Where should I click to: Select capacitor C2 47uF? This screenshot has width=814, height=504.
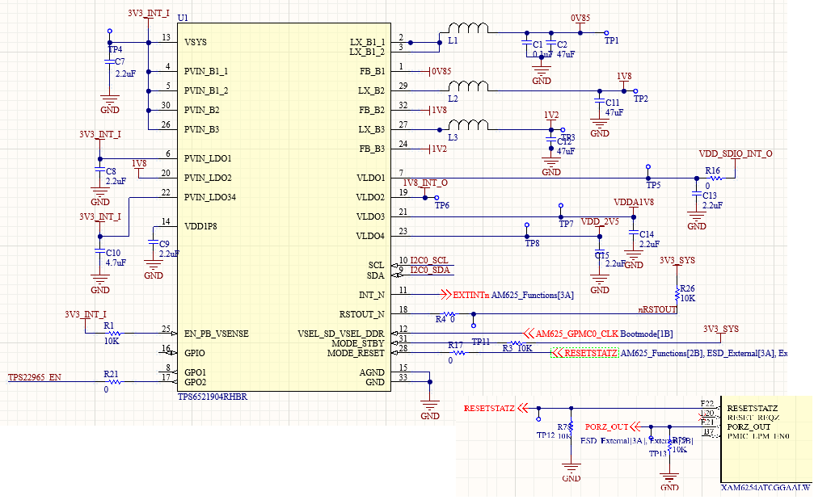(551, 43)
